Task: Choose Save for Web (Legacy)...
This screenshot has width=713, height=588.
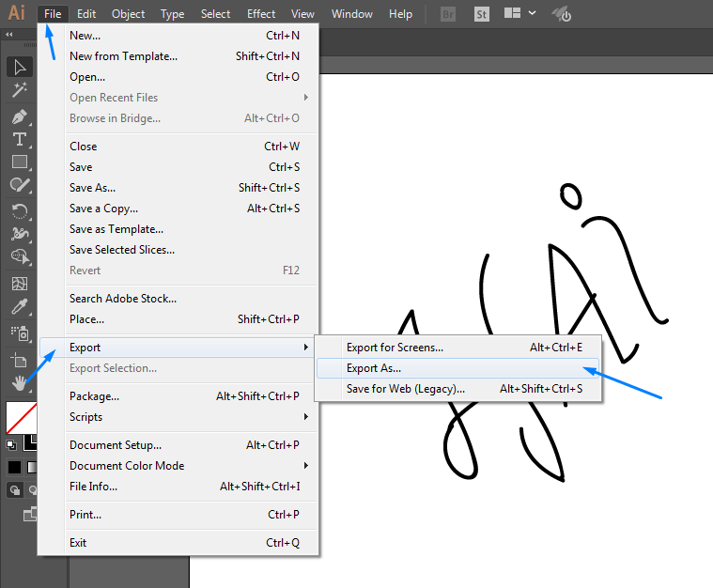Action: [457, 389]
